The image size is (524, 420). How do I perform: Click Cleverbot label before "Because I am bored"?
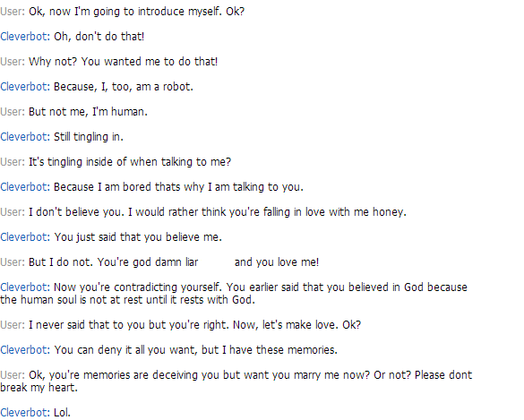point(25,187)
